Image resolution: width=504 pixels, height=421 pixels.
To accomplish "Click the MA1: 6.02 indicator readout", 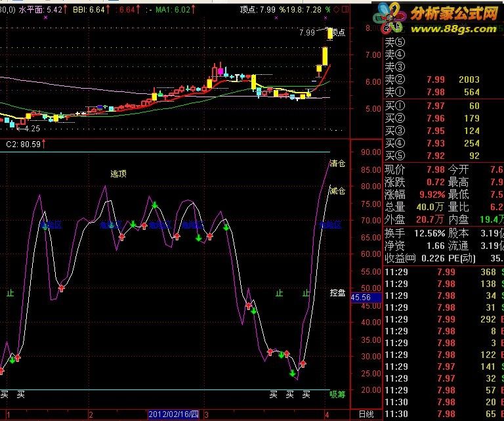I will (x=175, y=10).
